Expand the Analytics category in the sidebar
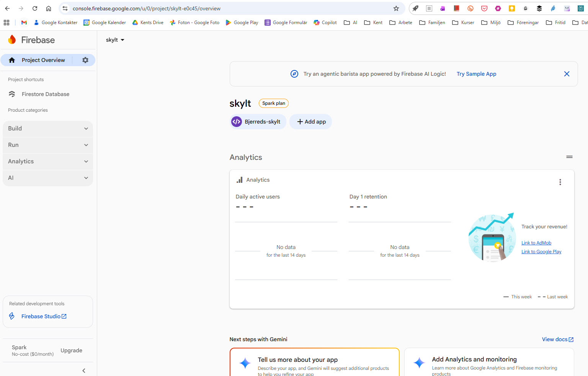 point(48,161)
